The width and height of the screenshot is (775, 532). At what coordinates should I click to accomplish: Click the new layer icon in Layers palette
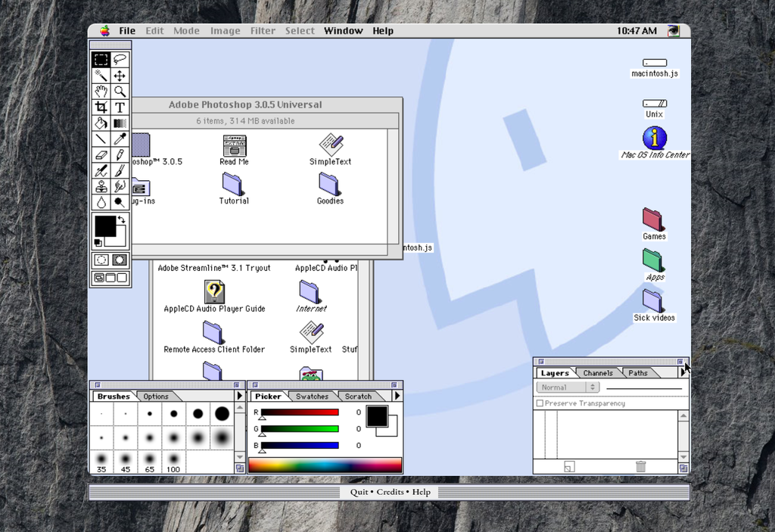[569, 466]
